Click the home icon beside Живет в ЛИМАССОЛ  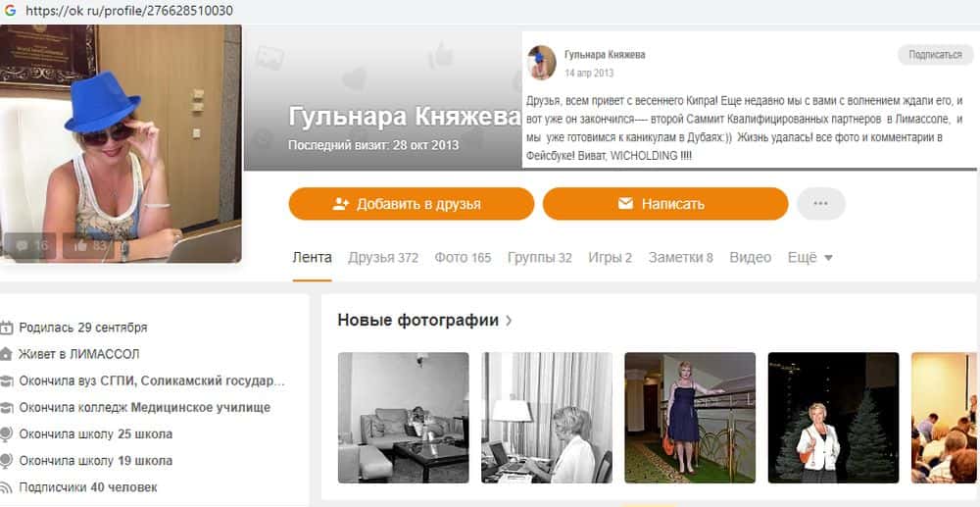[6, 354]
